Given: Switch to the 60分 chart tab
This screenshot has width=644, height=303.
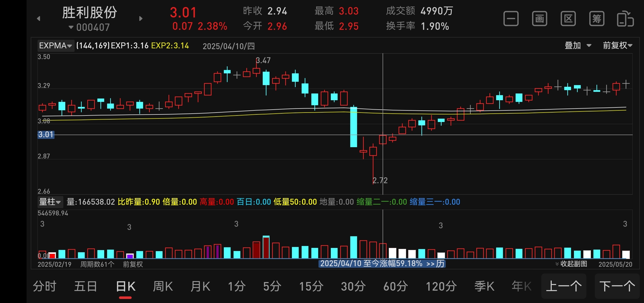Looking at the screenshot, I should [396, 286].
